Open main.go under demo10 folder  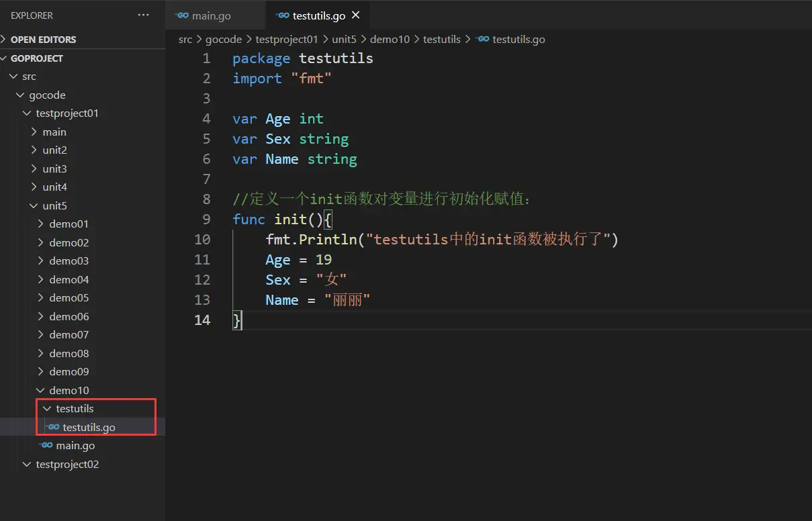click(75, 445)
